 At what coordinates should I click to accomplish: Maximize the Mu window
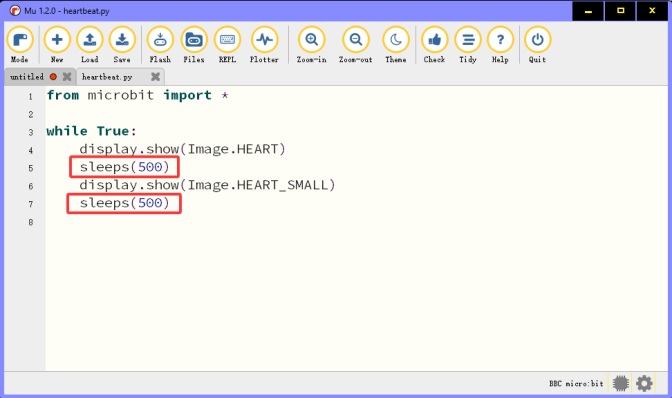pos(620,11)
